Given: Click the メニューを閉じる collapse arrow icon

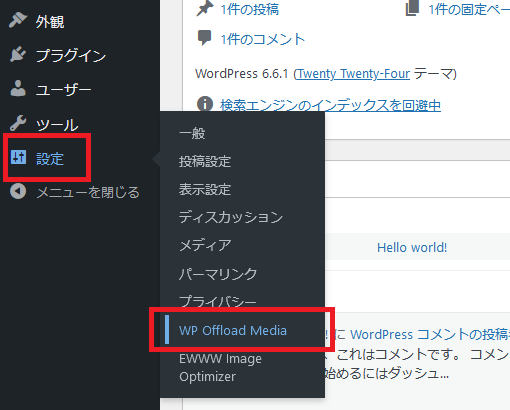Looking at the screenshot, I should click(18, 192).
